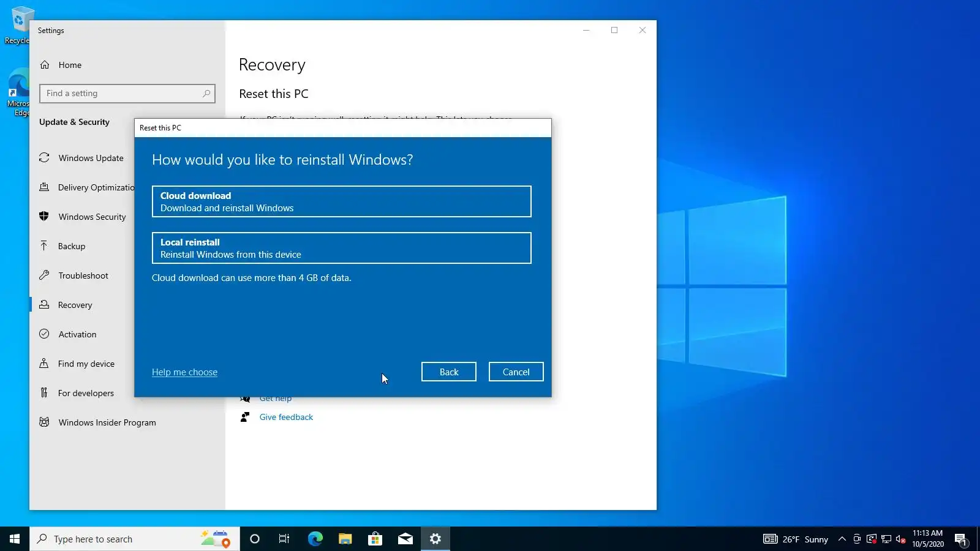
Task: Click the Windows Update activation tray icon
Action: point(872,539)
